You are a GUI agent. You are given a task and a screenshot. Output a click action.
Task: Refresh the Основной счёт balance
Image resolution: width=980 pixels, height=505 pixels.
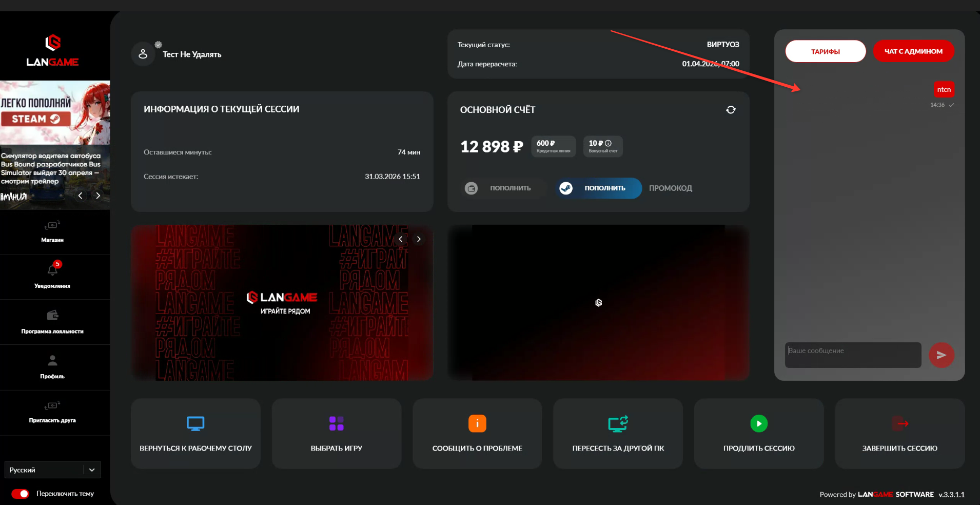[731, 110]
